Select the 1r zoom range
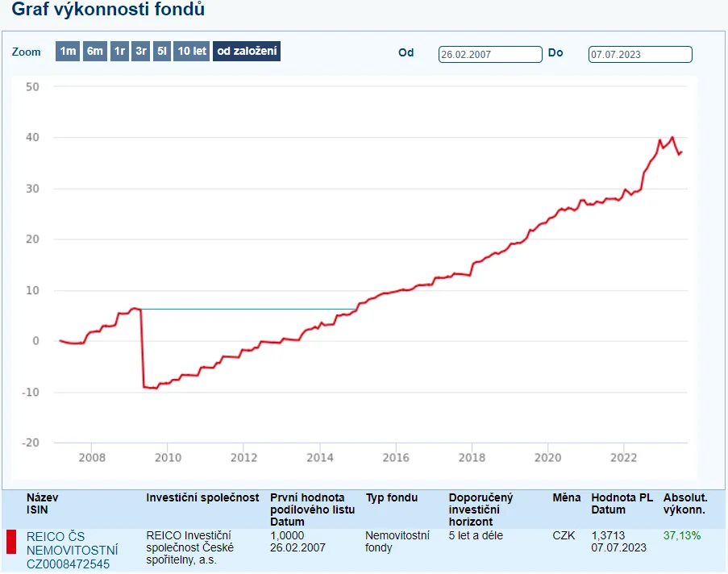This screenshot has height=574, width=728. pos(120,51)
